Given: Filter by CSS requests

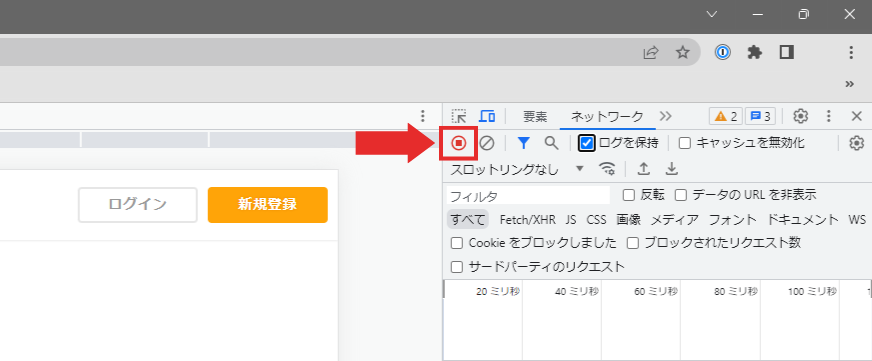Looking at the screenshot, I should [596, 219].
